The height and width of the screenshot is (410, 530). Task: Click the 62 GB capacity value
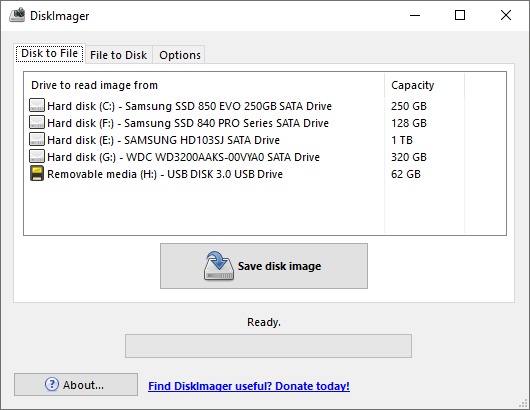tap(406, 174)
